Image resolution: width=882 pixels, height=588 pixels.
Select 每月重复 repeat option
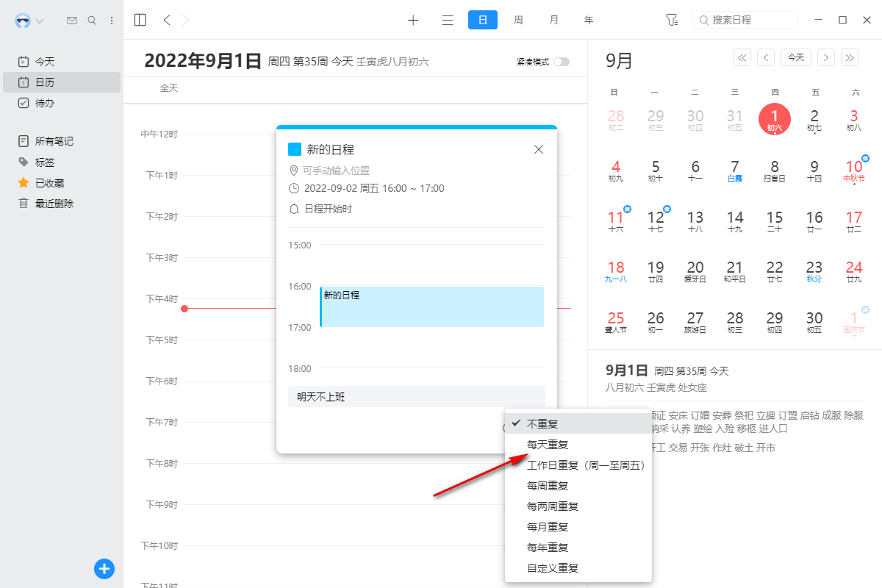pos(578,527)
